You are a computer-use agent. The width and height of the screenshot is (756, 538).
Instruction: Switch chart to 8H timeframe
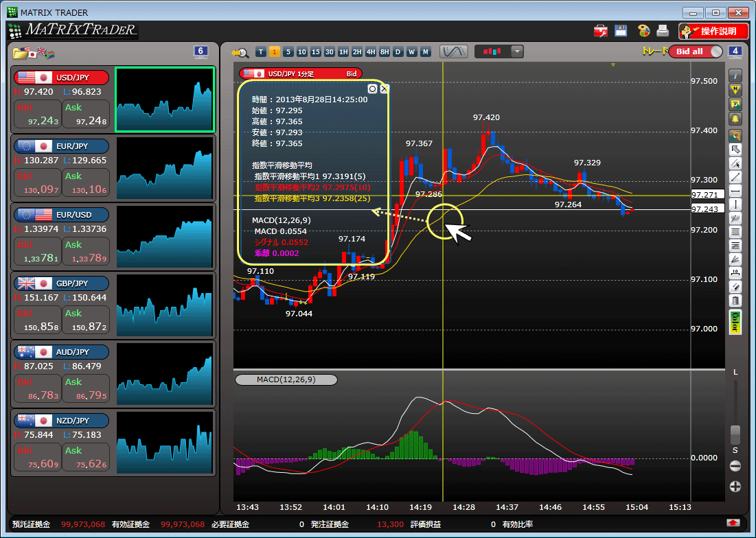(385, 52)
